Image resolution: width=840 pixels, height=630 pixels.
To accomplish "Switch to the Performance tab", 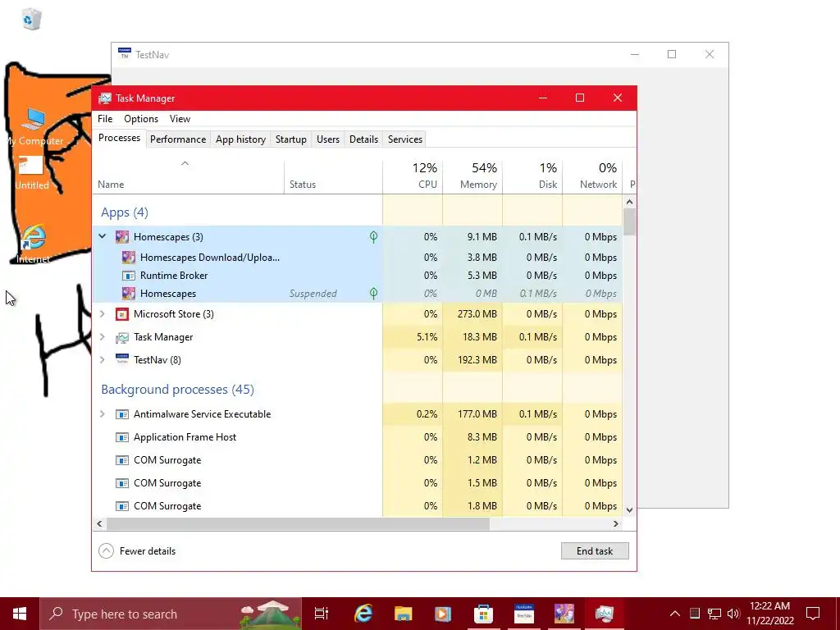I will pyautogui.click(x=178, y=139).
